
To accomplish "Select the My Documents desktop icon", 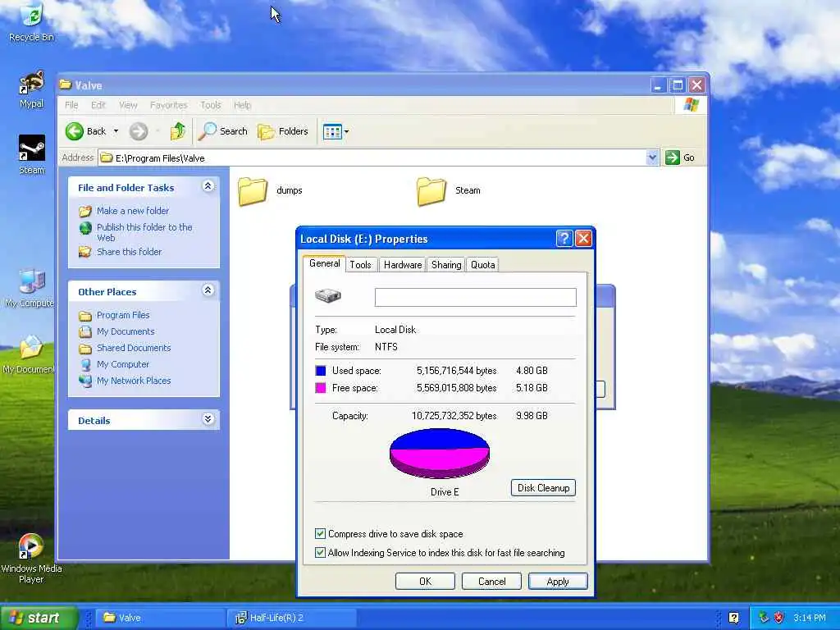I will coord(29,354).
